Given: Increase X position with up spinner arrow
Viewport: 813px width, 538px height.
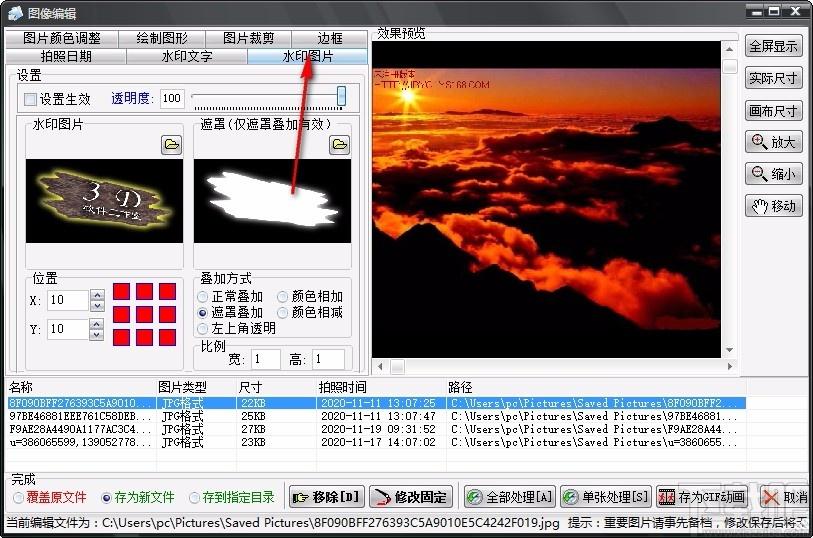Looking at the screenshot, I should pos(97,295).
